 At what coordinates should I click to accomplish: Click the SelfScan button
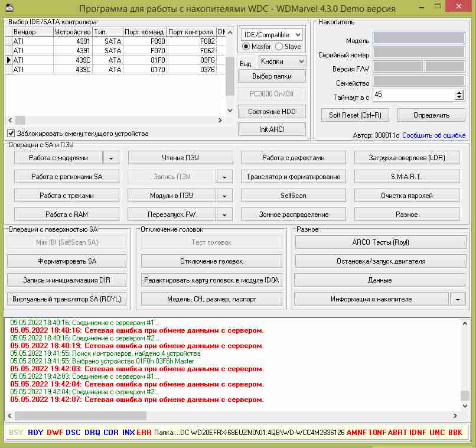294,196
